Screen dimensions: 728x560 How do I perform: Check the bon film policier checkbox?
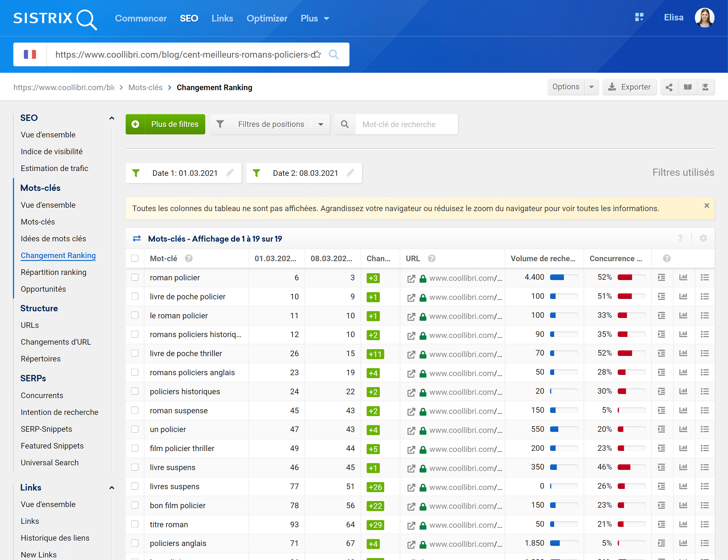(135, 505)
